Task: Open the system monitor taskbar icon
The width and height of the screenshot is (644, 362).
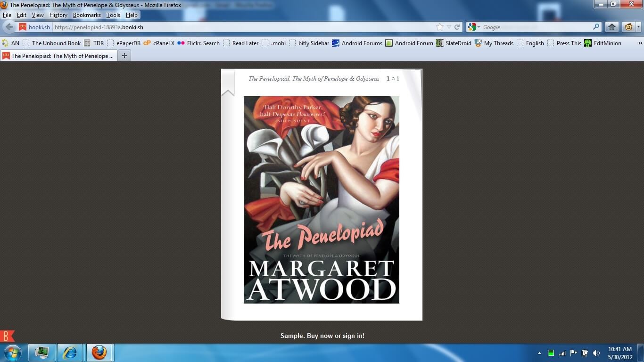Action: 41,353
